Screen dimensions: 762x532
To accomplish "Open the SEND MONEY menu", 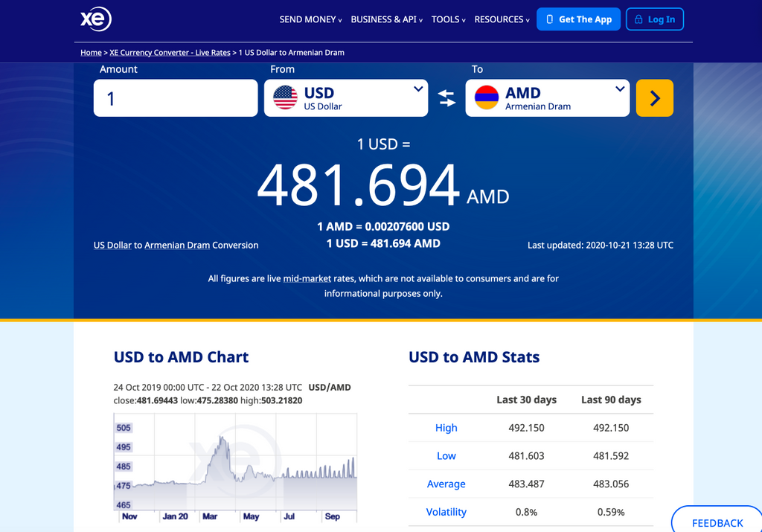I will (x=310, y=19).
